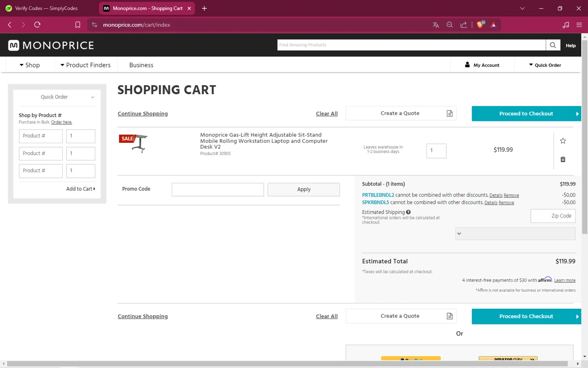Screen dimensions: 588x368
Task: Click the second quick order quantity field
Action: click(x=81, y=153)
